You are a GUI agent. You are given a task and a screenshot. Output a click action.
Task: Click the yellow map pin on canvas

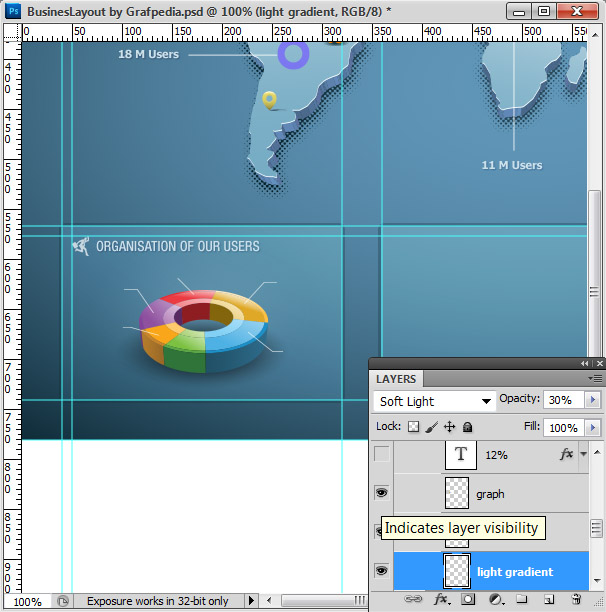click(x=270, y=100)
